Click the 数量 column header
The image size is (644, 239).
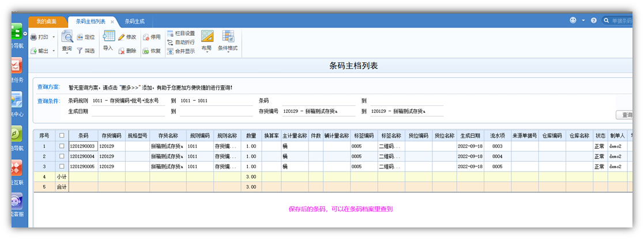(251, 135)
